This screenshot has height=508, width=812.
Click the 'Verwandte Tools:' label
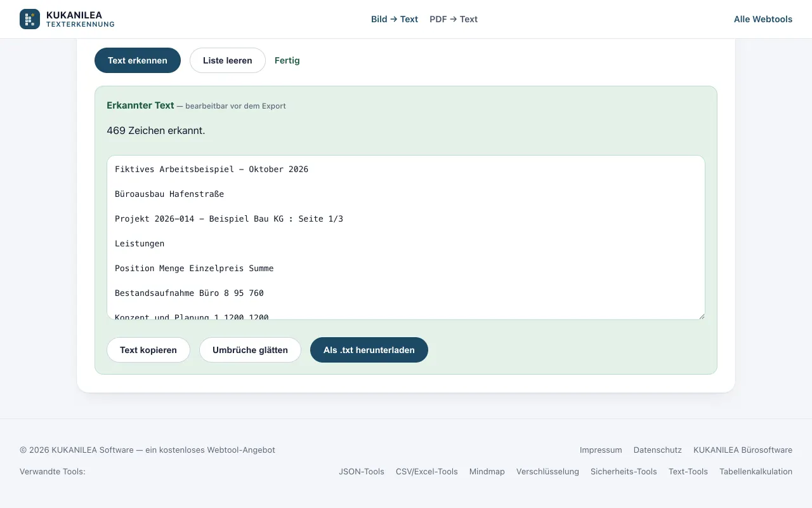[52, 471]
